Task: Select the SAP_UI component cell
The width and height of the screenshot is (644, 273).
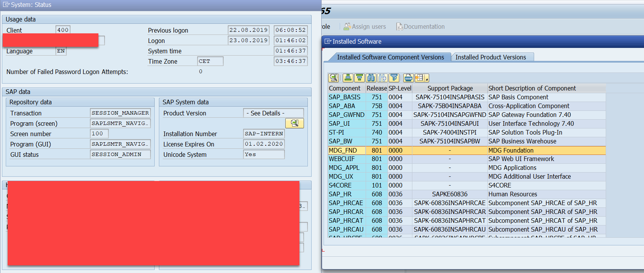Action: pyautogui.click(x=347, y=124)
